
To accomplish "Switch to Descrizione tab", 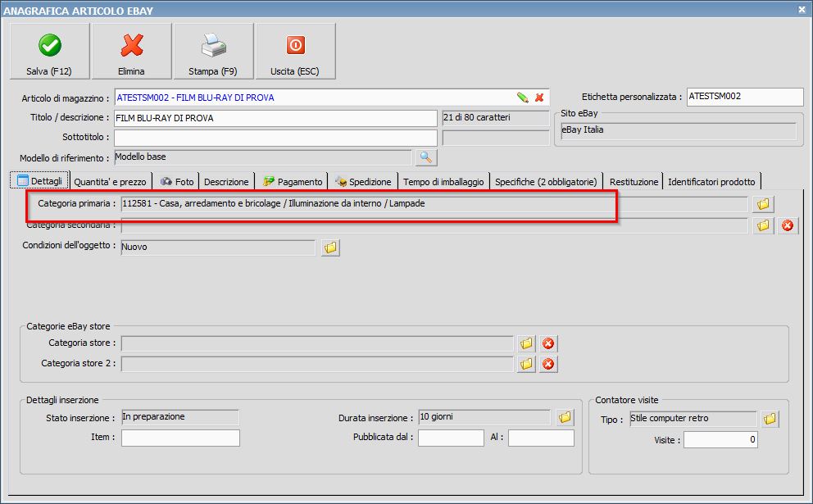I will [x=226, y=181].
